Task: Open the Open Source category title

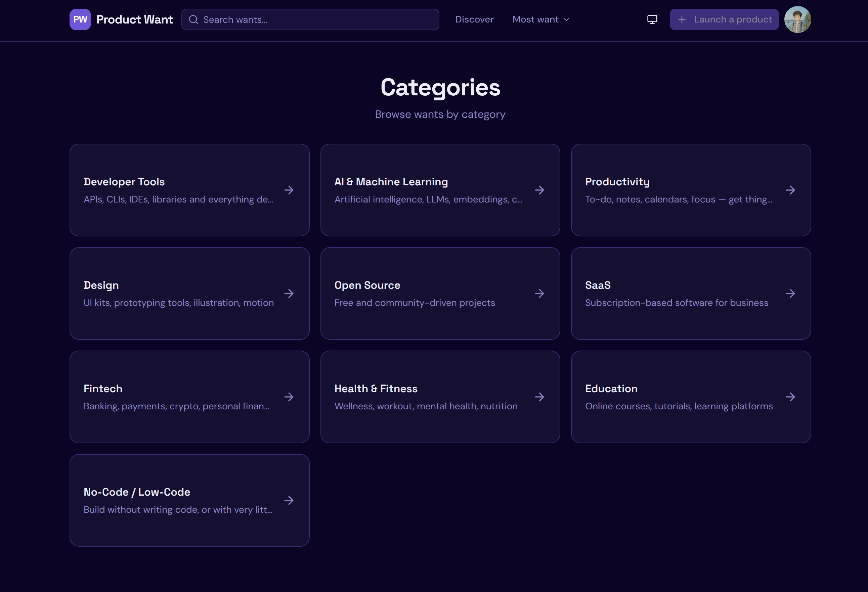Action: click(x=367, y=285)
